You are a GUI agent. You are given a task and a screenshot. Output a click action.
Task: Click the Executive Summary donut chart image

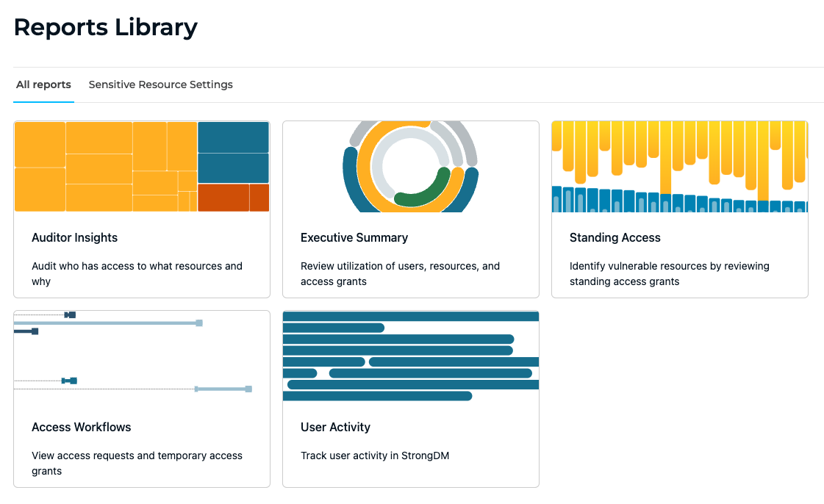[410, 167]
